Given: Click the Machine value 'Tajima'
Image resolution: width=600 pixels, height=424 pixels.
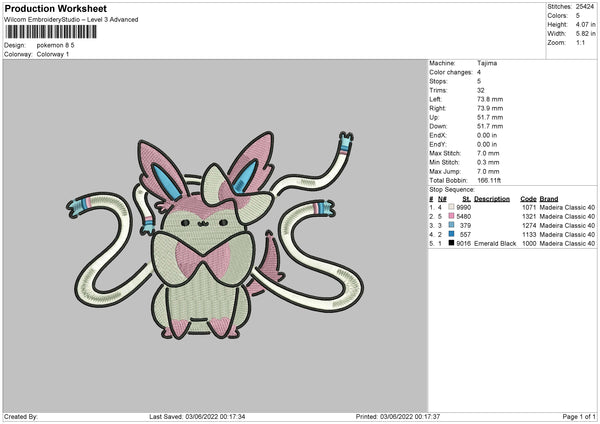Looking at the screenshot, I should point(487,63).
